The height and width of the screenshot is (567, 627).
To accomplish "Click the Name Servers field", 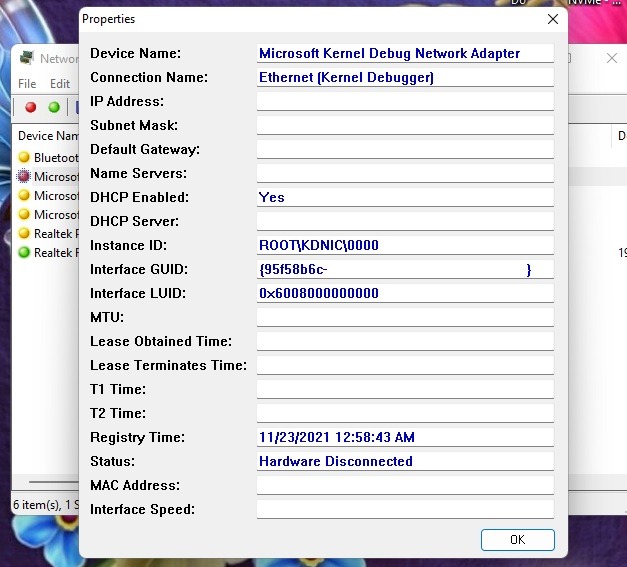I will [405, 174].
